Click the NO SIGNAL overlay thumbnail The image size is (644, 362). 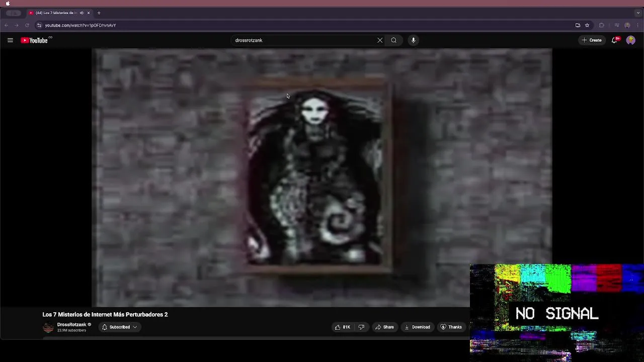click(557, 313)
